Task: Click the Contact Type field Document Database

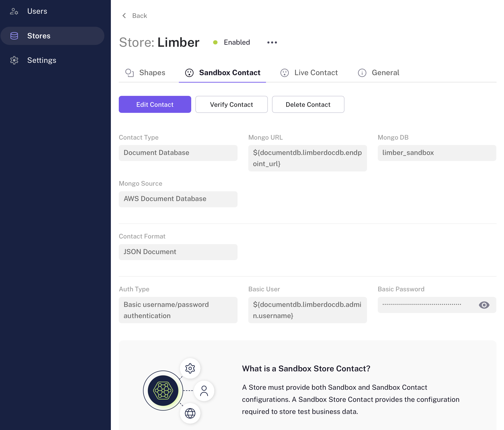Action: [x=178, y=153]
